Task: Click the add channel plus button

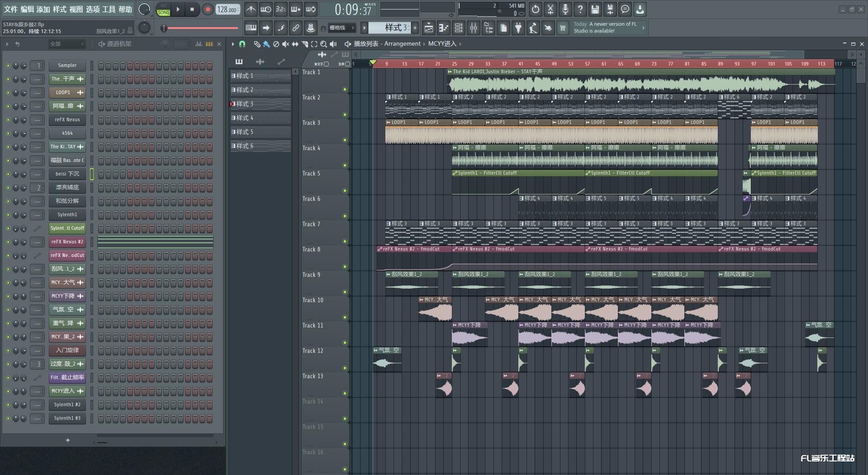Action: point(68,440)
